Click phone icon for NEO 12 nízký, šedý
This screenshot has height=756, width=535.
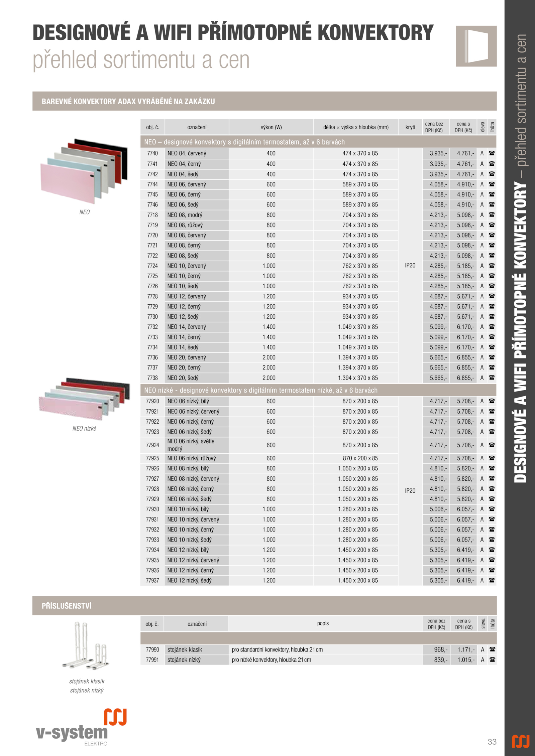(492, 580)
